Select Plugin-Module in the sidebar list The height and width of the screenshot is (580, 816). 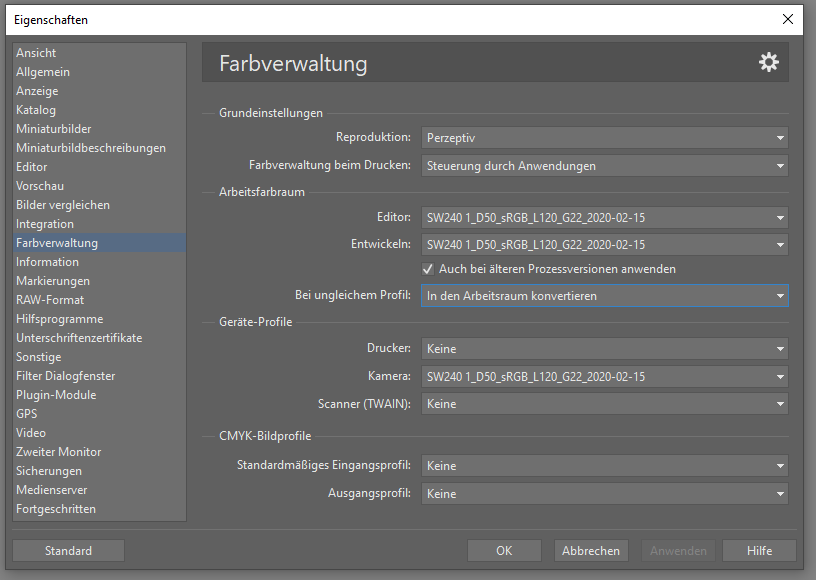[x=56, y=395]
